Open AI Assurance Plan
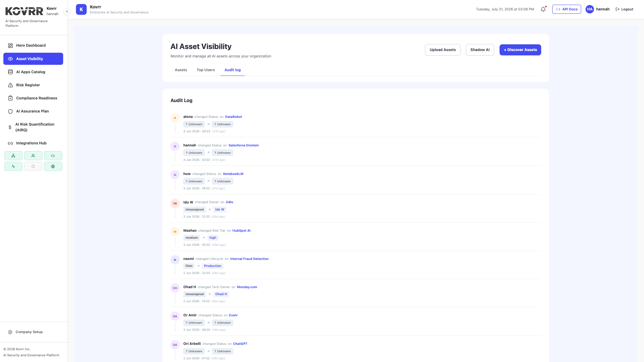The height and width of the screenshot is (362, 644). click(x=33, y=111)
